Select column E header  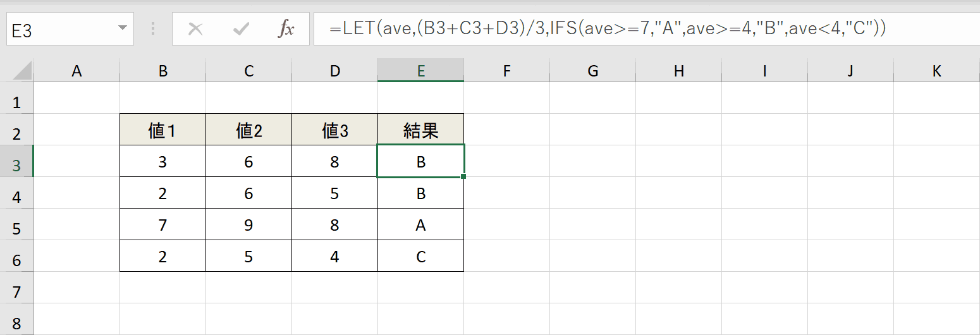click(x=420, y=71)
